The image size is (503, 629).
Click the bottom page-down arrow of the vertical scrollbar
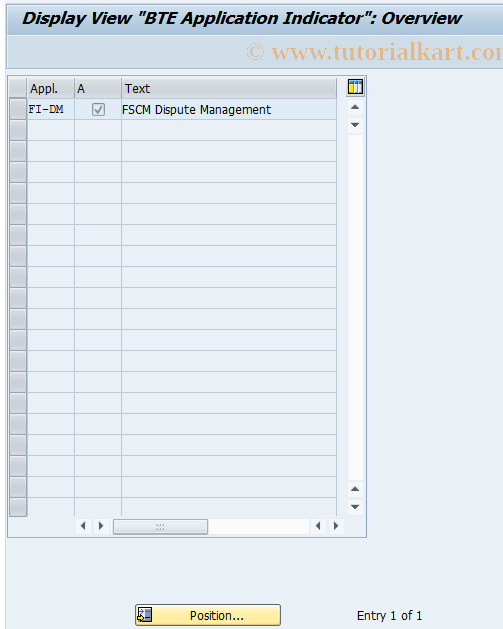tap(355, 507)
